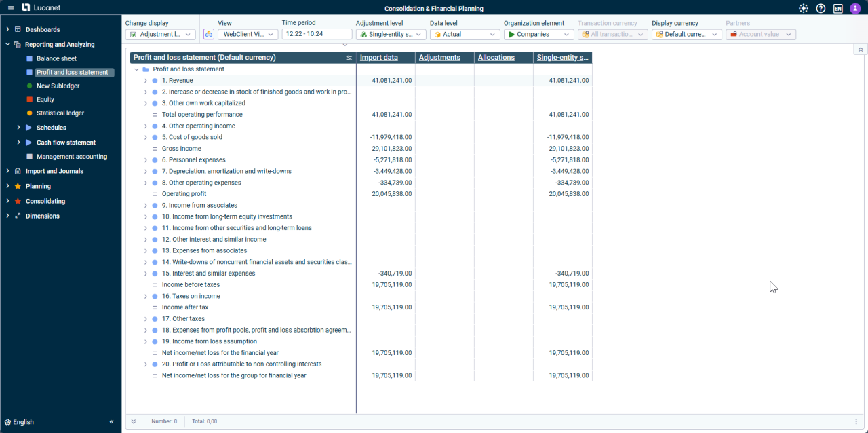Open the hamburger menu next to Lucanet logo

click(11, 8)
